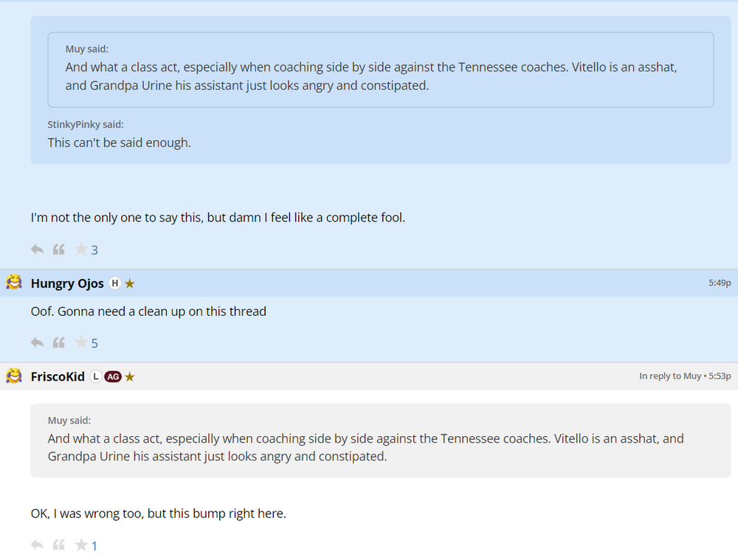The height and width of the screenshot is (560, 738).
Task: Open FriscoKid's user profile name
Action: point(58,376)
